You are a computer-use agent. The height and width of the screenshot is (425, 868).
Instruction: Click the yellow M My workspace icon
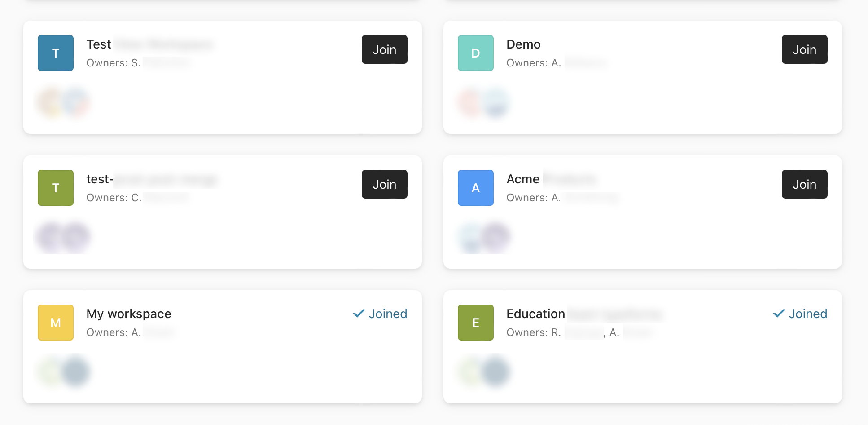pyautogui.click(x=56, y=323)
